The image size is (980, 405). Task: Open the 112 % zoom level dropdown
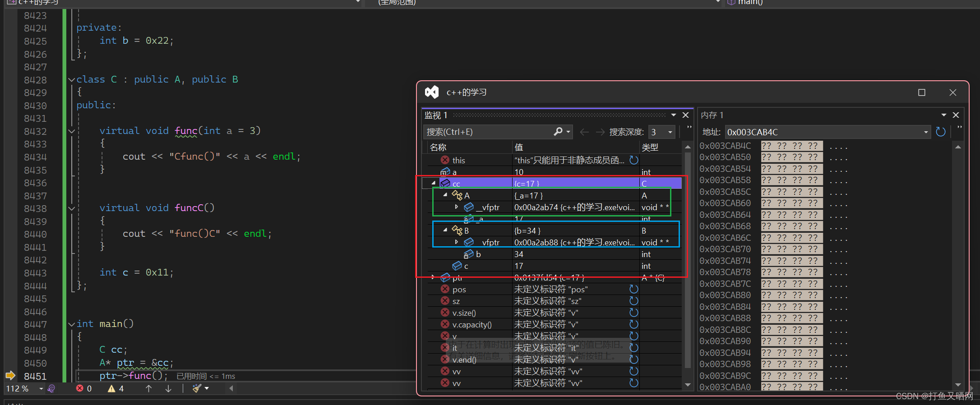tap(41, 388)
